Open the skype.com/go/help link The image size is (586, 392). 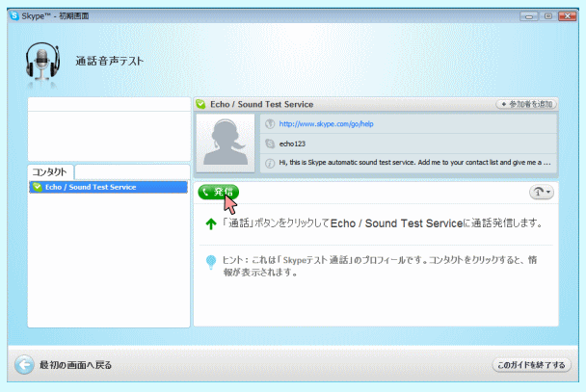pyautogui.click(x=326, y=124)
